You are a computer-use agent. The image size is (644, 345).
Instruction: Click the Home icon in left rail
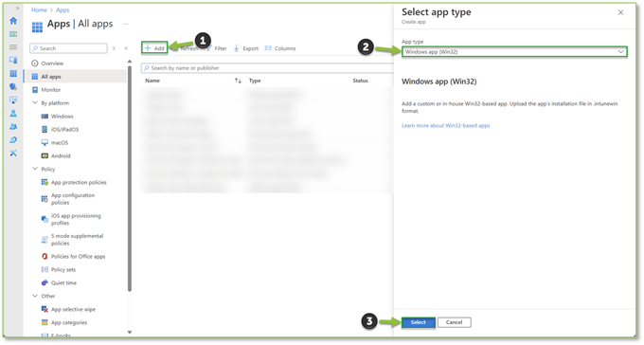[x=13, y=21]
